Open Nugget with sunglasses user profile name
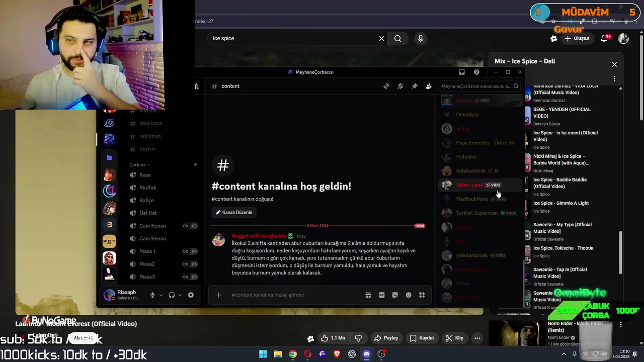Image resolution: width=644 pixels, height=362 pixels. click(x=259, y=236)
